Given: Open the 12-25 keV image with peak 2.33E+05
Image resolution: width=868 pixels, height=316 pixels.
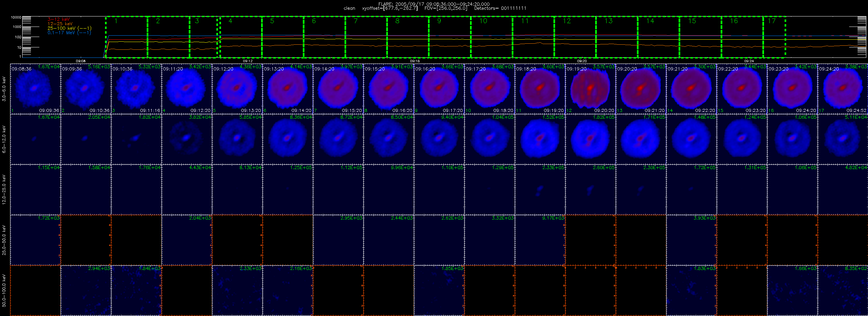Looking at the screenshot, I should (x=540, y=190).
